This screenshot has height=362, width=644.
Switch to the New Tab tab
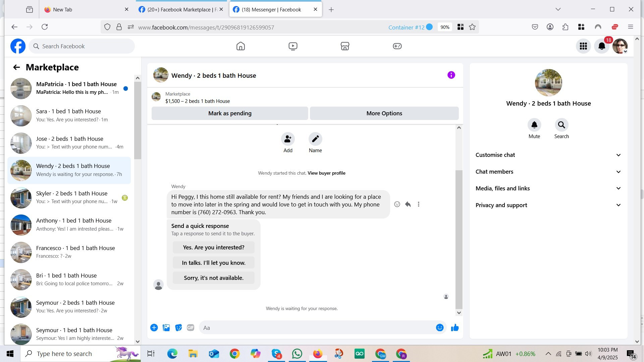pyautogui.click(x=86, y=9)
